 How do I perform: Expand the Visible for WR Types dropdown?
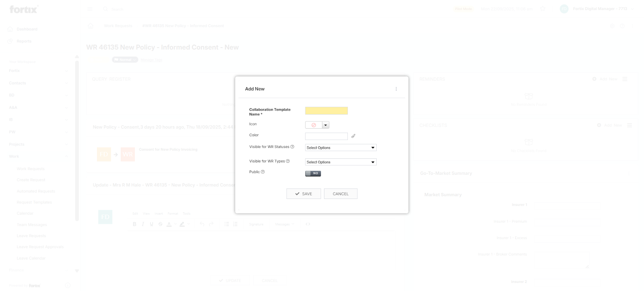click(341, 162)
